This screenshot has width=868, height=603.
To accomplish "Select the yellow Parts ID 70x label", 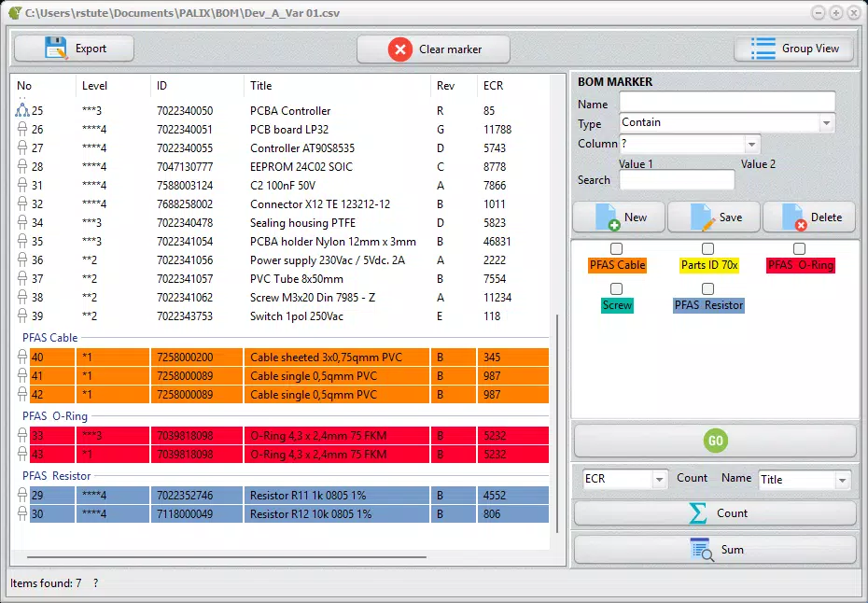I will [709, 265].
